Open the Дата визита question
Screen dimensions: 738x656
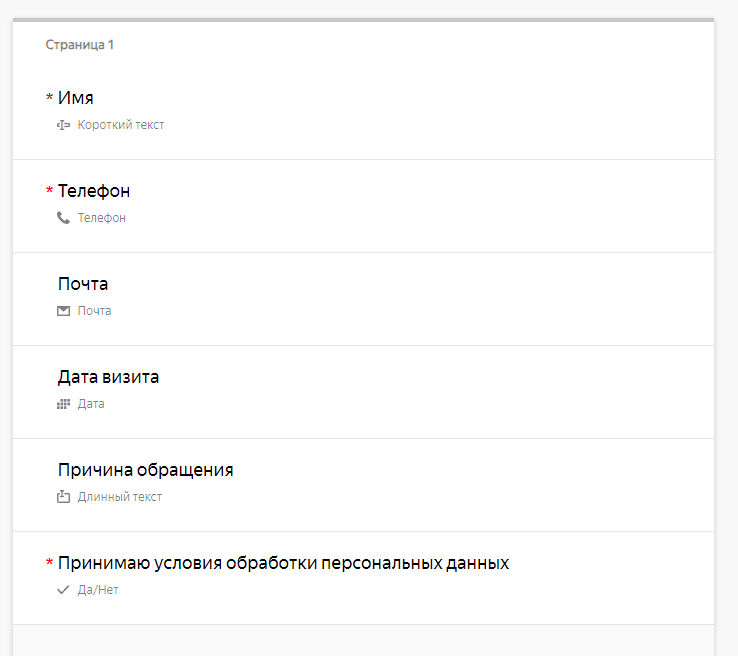tap(108, 377)
